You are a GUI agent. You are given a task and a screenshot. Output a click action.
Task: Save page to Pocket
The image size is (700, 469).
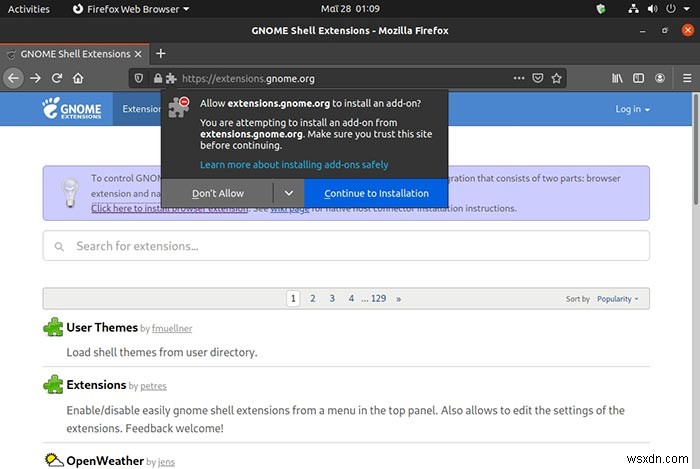538,79
